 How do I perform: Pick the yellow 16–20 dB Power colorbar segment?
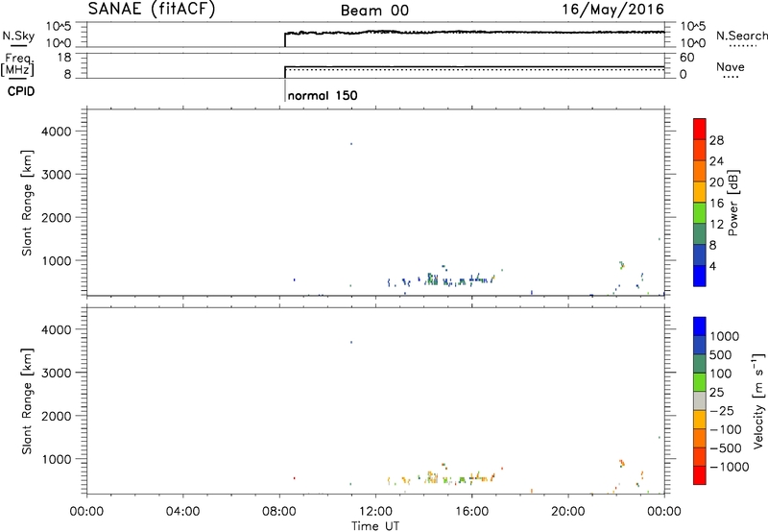click(x=700, y=191)
